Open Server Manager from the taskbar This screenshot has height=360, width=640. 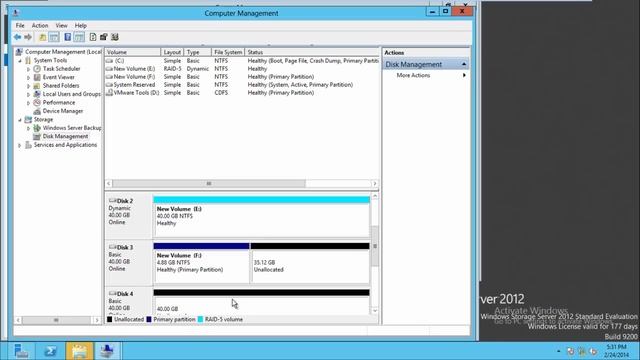click(x=21, y=351)
